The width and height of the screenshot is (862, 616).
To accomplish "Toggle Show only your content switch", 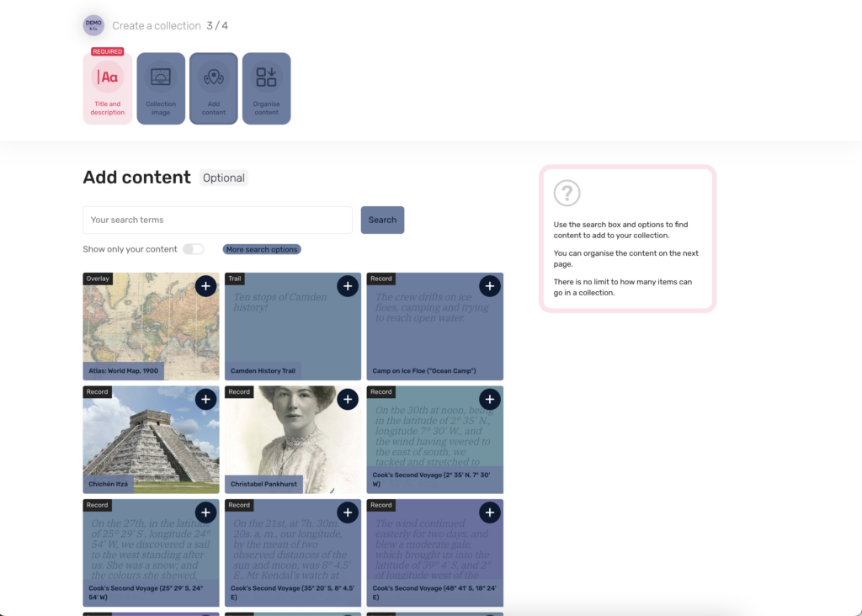I will point(194,249).
